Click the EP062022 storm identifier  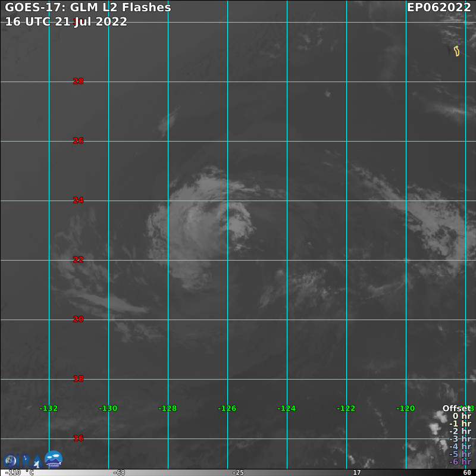pos(439,8)
